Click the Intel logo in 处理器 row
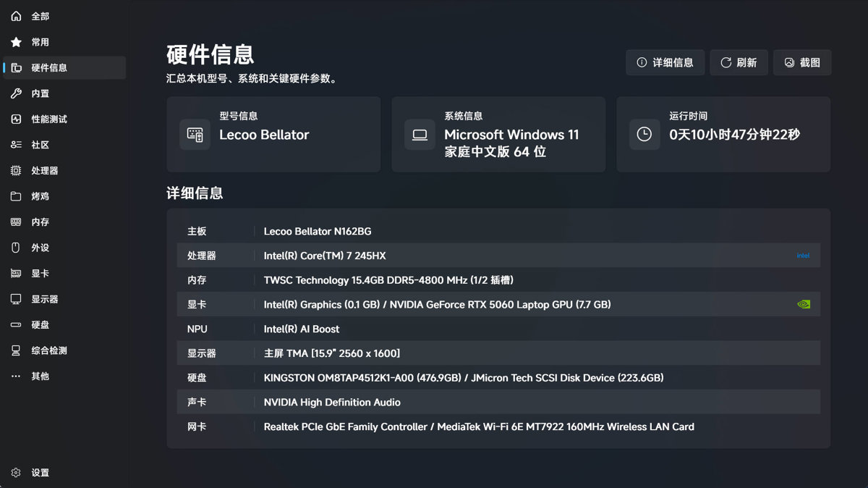Image resolution: width=868 pixels, height=488 pixels. click(x=803, y=256)
